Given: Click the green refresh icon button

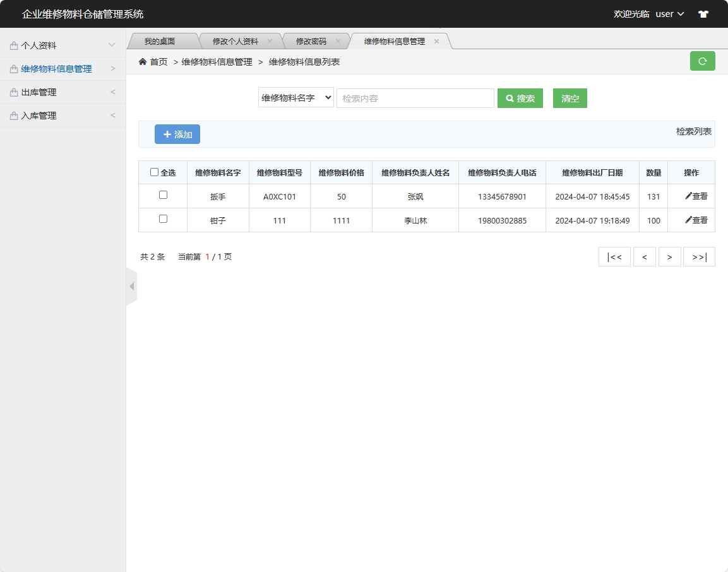Looking at the screenshot, I should (702, 61).
